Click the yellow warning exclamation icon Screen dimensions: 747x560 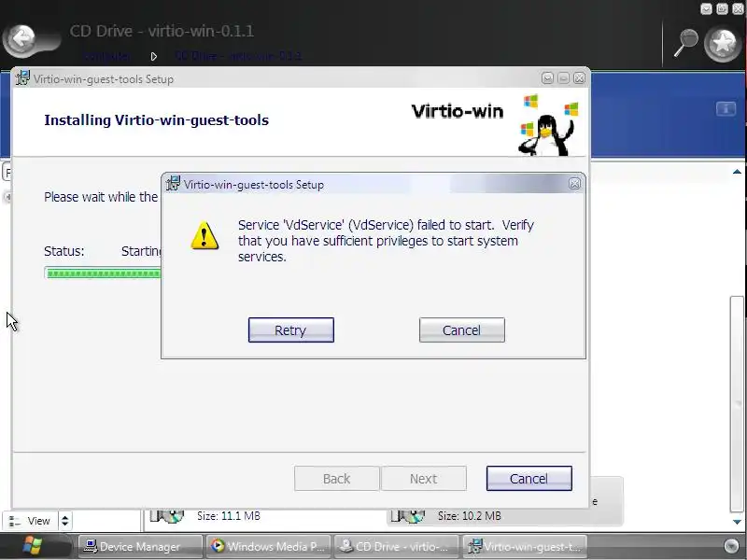204,235
